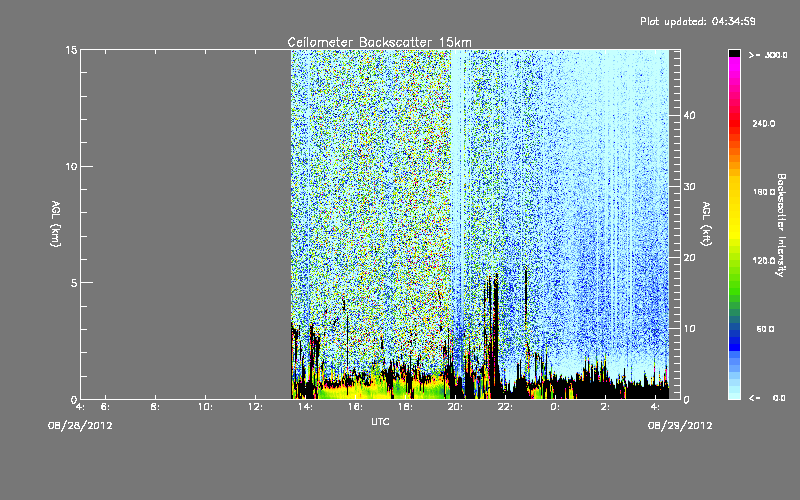Screen dimensions: 800x500
Task: Click the '6:' time tick label
Action: pyautogui.click(x=105, y=407)
